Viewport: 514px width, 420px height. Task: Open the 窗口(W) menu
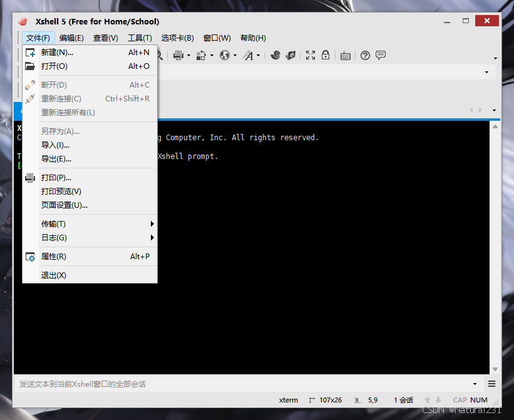(217, 38)
